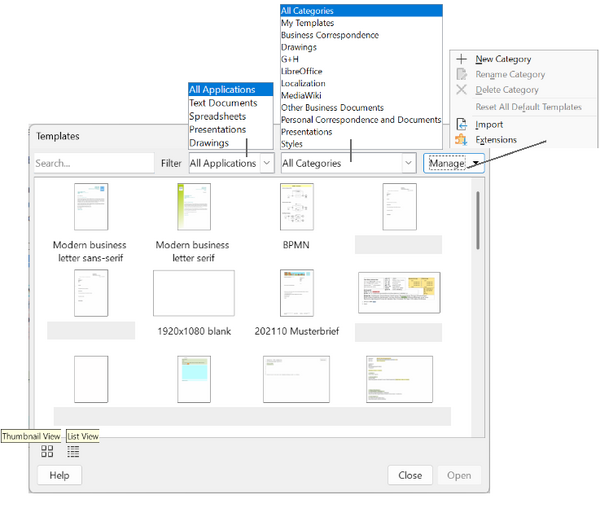Select Modern business letter sans-serif template
Viewport: 600px width, 508px height.
point(91,207)
